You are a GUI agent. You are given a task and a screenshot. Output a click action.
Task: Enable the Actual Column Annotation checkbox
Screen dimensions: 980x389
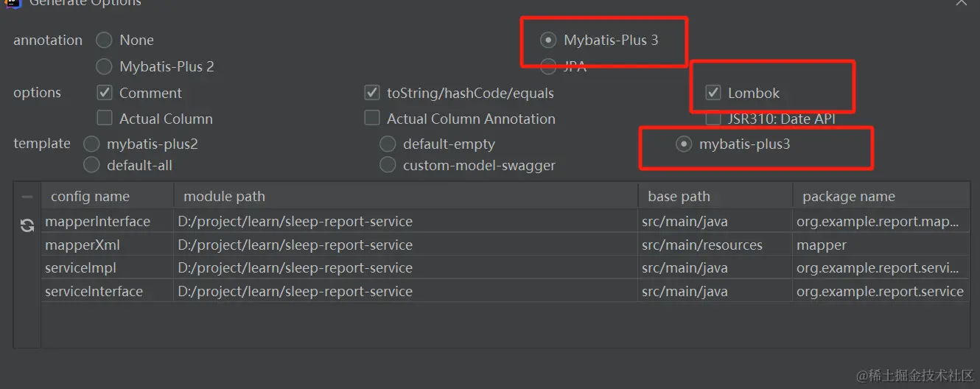point(372,119)
